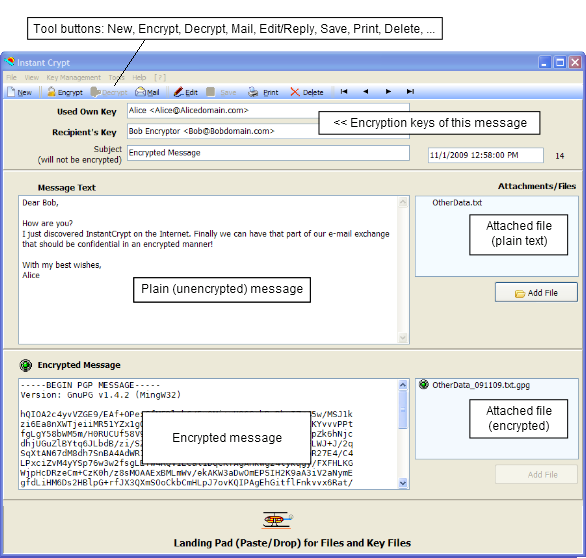Open the File menu
This screenshot has width=586, height=558.
point(12,77)
